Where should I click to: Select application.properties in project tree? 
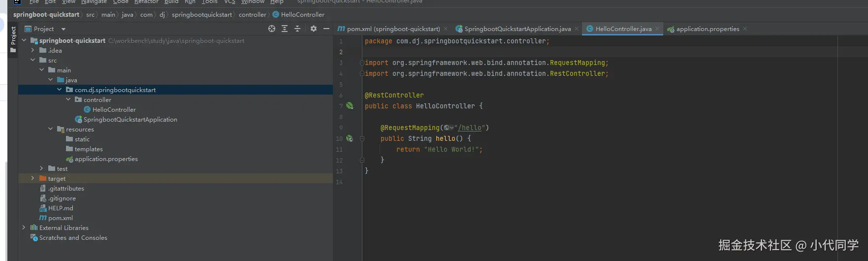[x=106, y=159]
